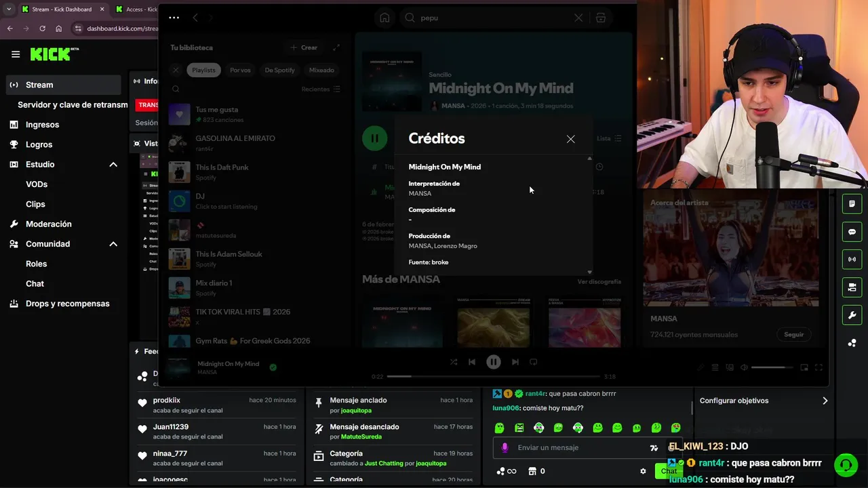Open the Lista view dropdown
The image size is (868, 488).
[x=609, y=138]
